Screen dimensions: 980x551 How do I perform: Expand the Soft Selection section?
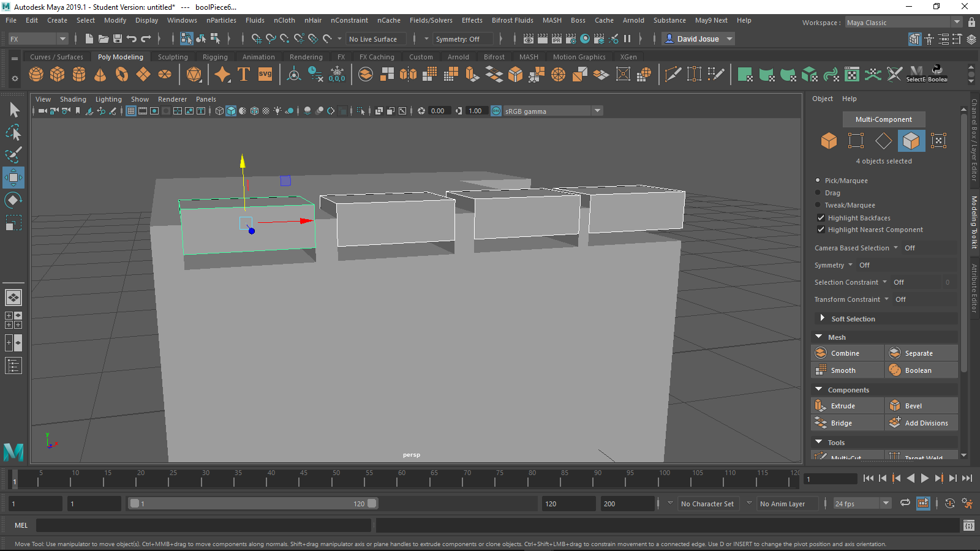[x=822, y=318]
